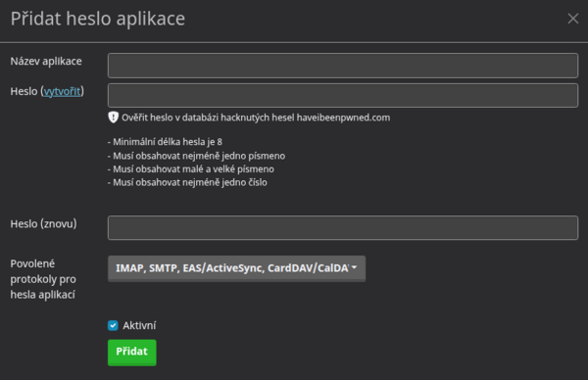The height and width of the screenshot is (380, 588).
Task: Click the Heslo (znovu) label
Action: click(43, 223)
